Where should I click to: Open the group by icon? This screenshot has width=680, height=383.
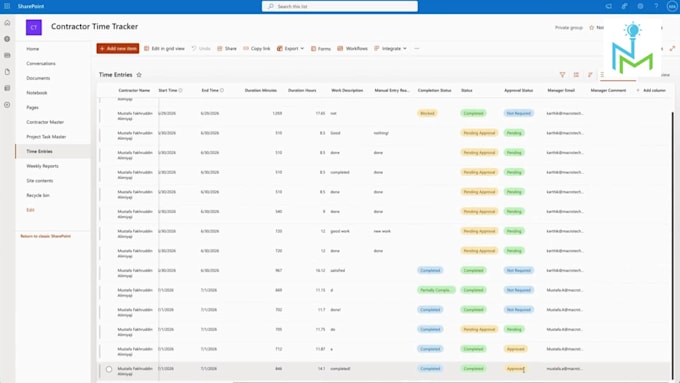click(576, 75)
